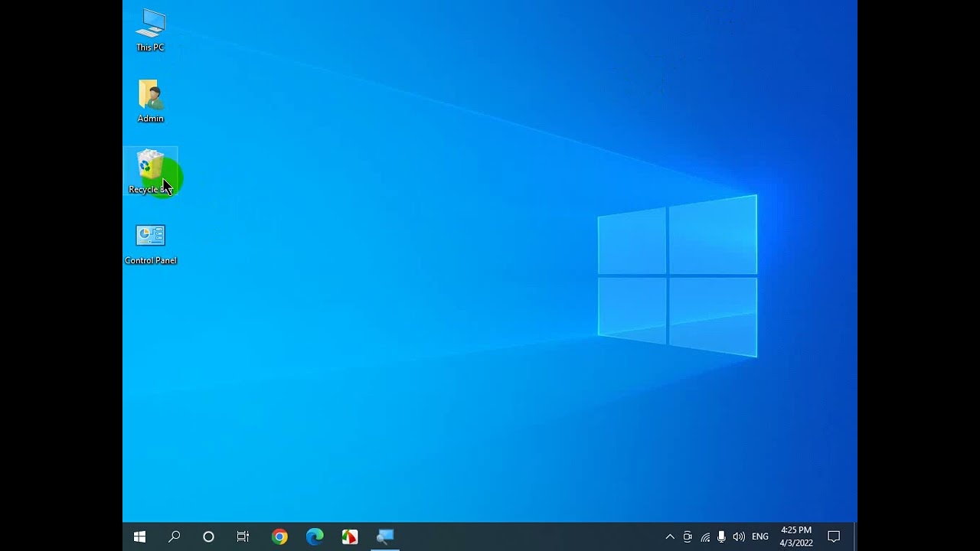Show hidden system tray icons
Image resolution: width=980 pixels, height=551 pixels.
point(670,536)
